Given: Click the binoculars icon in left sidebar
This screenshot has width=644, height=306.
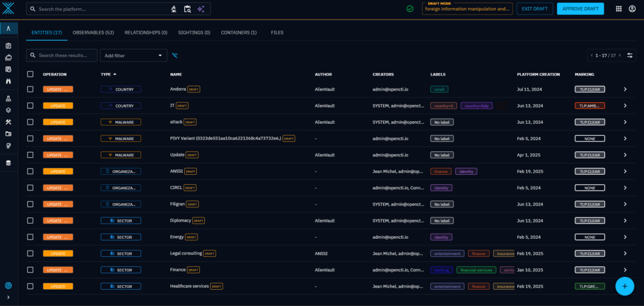Looking at the screenshot, I should (9, 81).
